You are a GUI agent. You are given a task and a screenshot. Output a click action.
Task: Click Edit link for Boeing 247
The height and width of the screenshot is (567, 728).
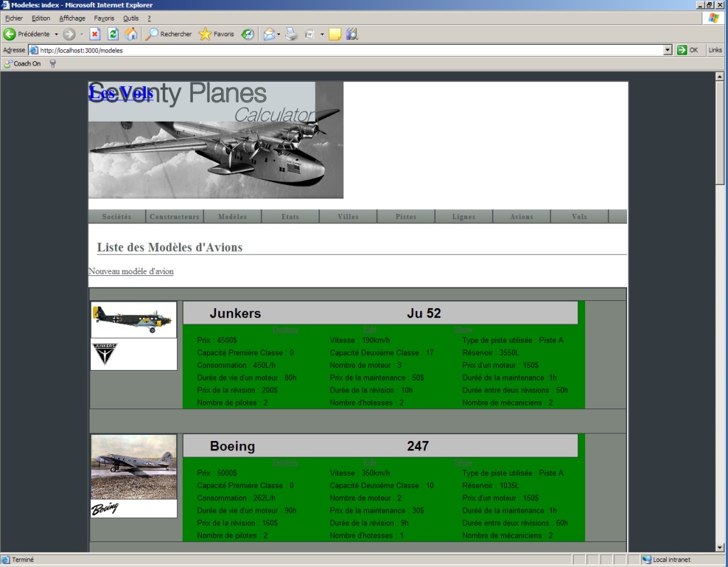pyautogui.click(x=370, y=463)
